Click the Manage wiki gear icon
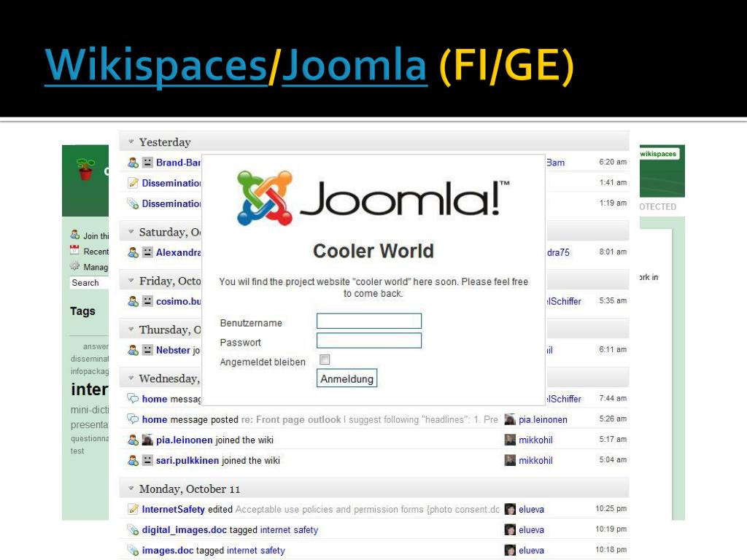Image resolution: width=747 pixels, height=560 pixels. (x=75, y=265)
